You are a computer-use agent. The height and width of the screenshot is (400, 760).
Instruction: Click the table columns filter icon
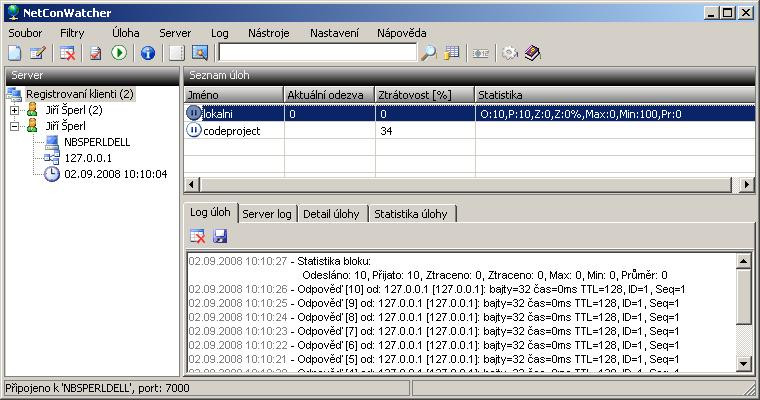tap(452, 53)
